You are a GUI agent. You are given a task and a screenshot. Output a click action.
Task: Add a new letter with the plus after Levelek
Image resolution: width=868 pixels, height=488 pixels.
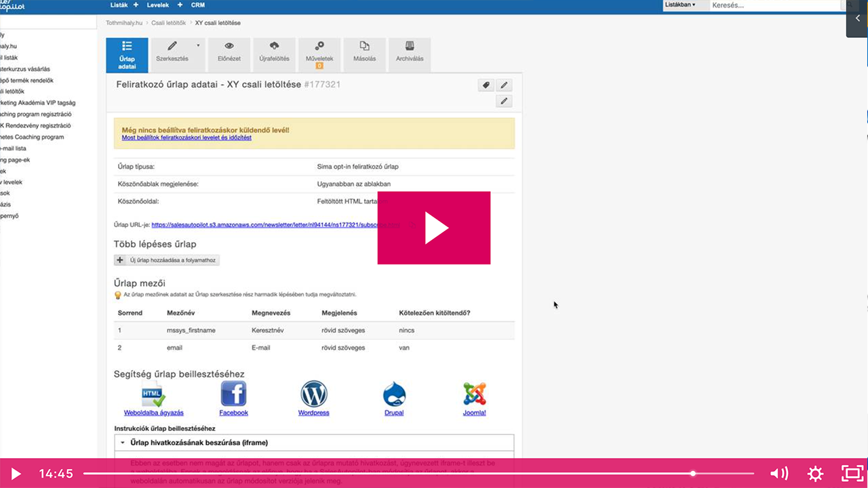click(x=180, y=5)
